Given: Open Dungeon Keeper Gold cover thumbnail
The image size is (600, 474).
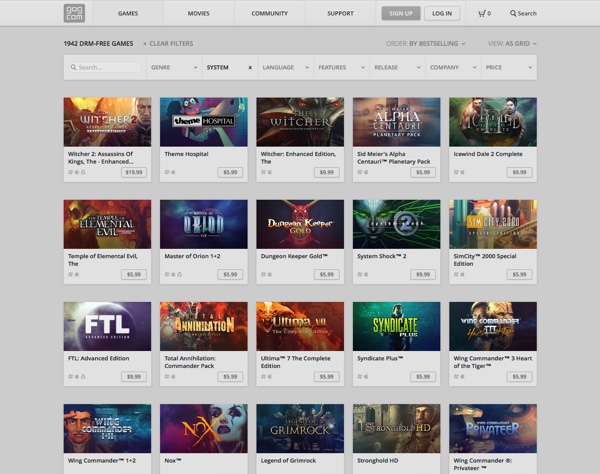Looking at the screenshot, I should (x=300, y=224).
